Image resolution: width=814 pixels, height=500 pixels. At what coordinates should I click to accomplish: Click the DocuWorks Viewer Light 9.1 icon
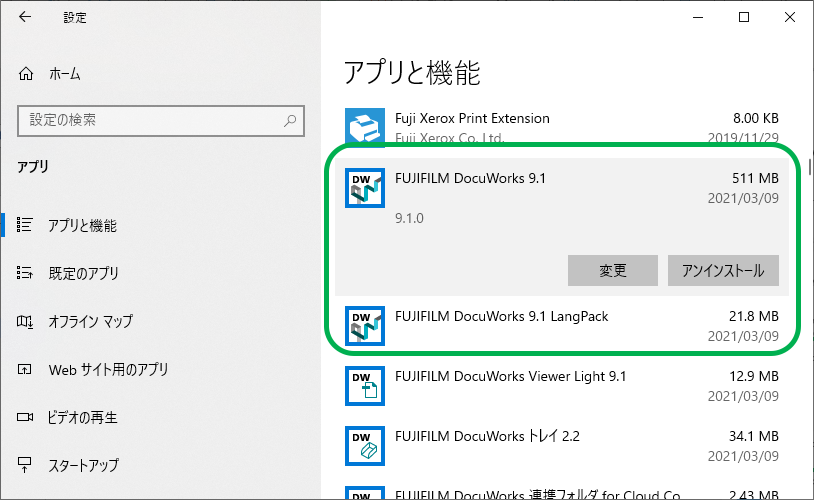(365, 386)
